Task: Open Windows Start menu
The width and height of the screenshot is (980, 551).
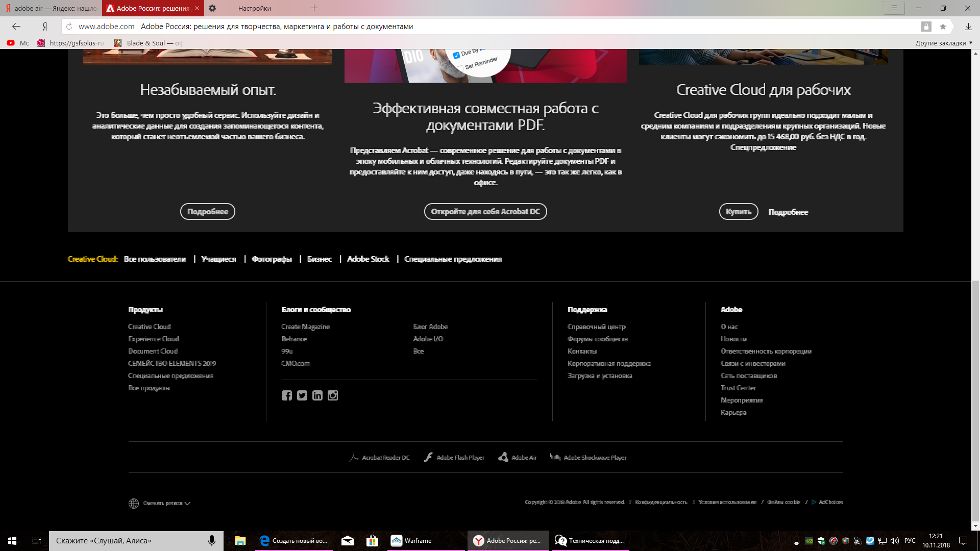Action: (12, 541)
